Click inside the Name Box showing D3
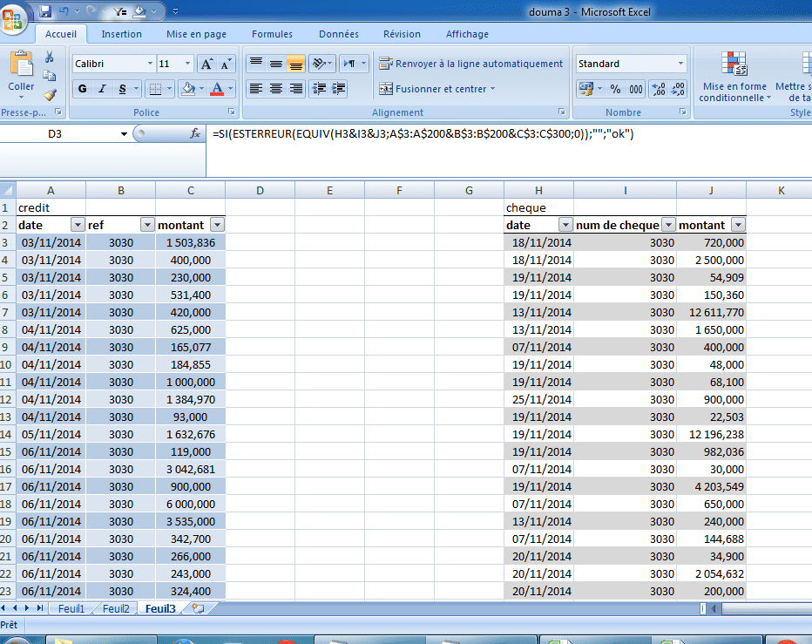812x644 pixels. click(x=55, y=134)
